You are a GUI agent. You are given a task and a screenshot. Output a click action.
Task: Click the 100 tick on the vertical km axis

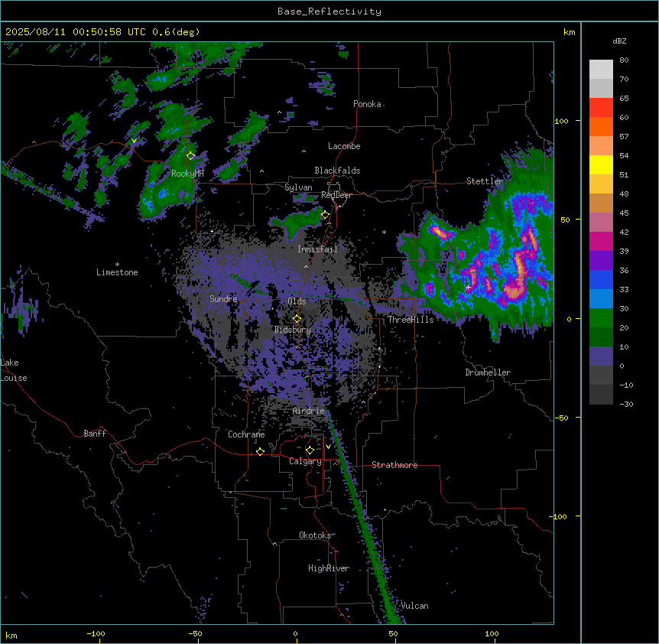pos(561,121)
